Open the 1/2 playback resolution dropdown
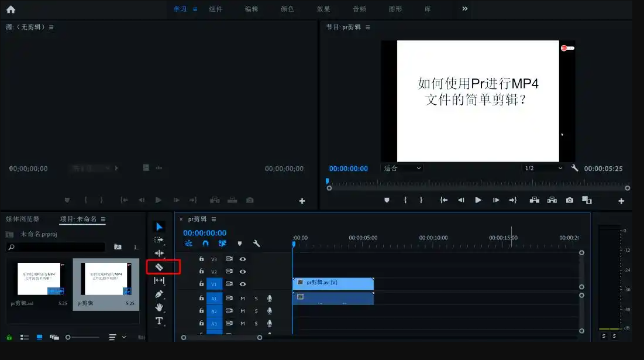This screenshot has height=360, width=644. [x=543, y=169]
